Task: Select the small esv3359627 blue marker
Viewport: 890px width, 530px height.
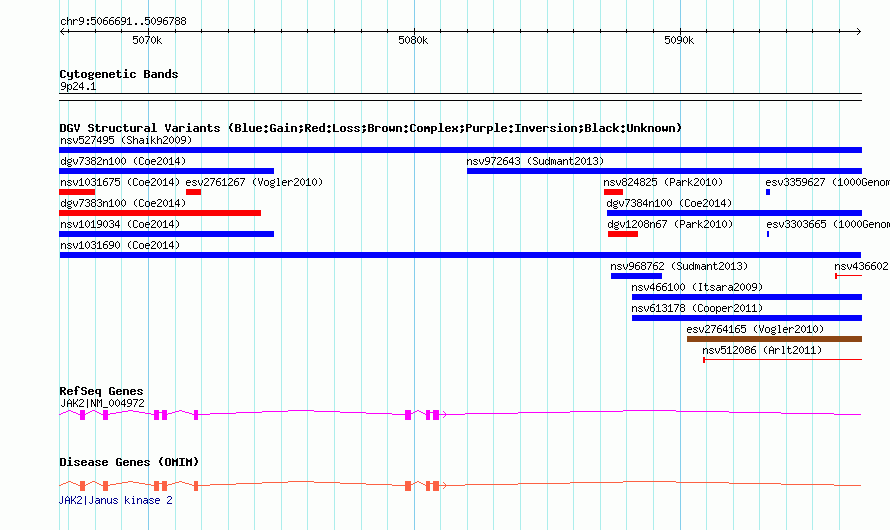Action: (768, 192)
